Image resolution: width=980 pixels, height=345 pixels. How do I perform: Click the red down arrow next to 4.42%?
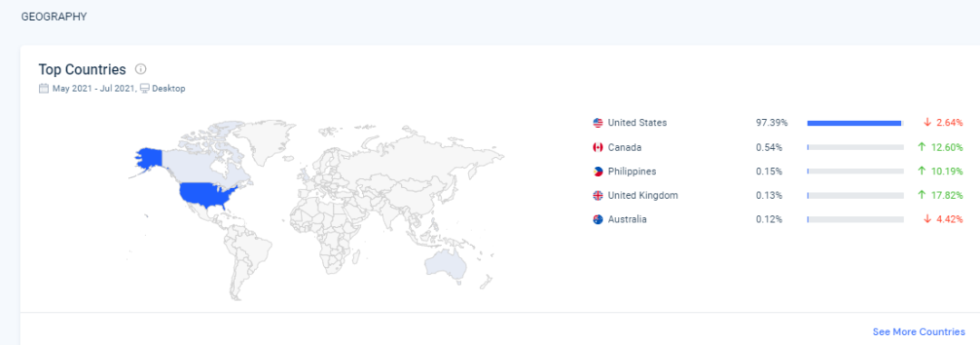(x=927, y=220)
